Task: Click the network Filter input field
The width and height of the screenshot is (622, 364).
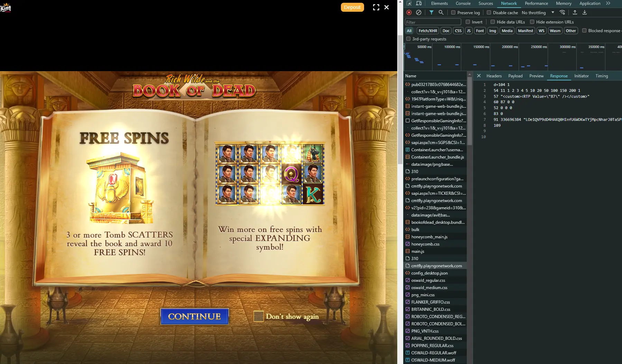Action: point(433,22)
